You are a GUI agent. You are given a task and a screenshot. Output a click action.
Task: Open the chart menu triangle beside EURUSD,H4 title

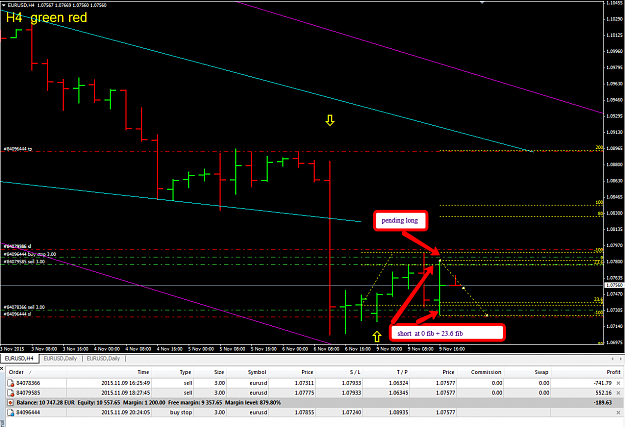4,5
